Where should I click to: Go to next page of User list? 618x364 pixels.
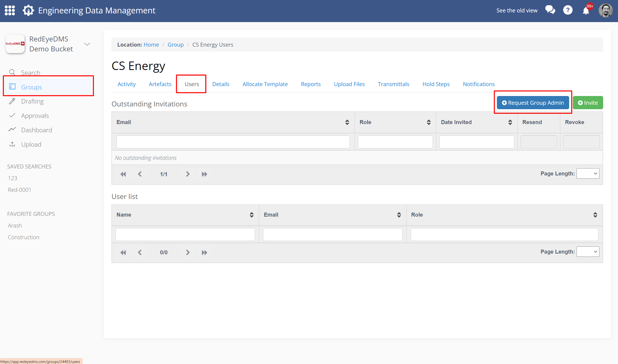pyautogui.click(x=188, y=252)
